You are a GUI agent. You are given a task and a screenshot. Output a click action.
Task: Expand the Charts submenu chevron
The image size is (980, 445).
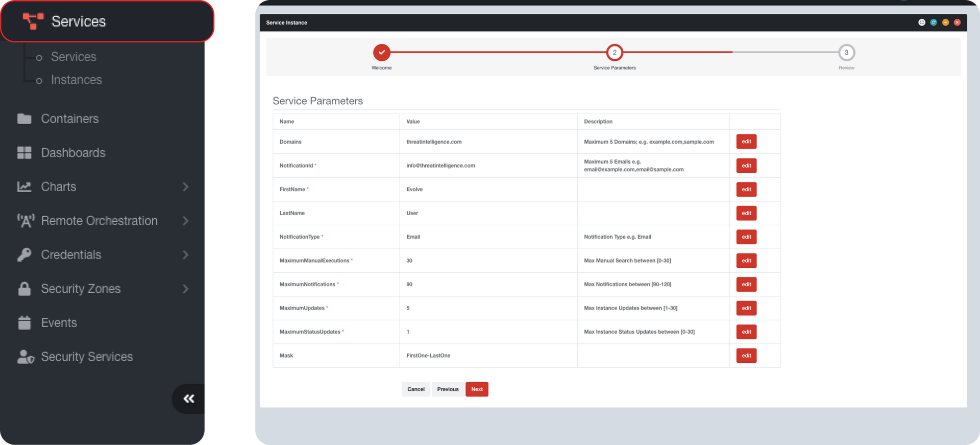click(x=185, y=186)
